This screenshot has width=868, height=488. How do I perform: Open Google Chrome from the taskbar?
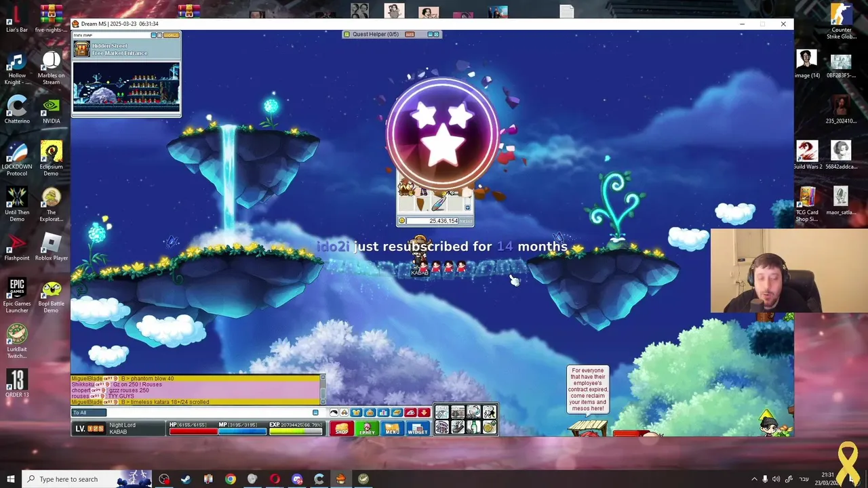point(231,479)
